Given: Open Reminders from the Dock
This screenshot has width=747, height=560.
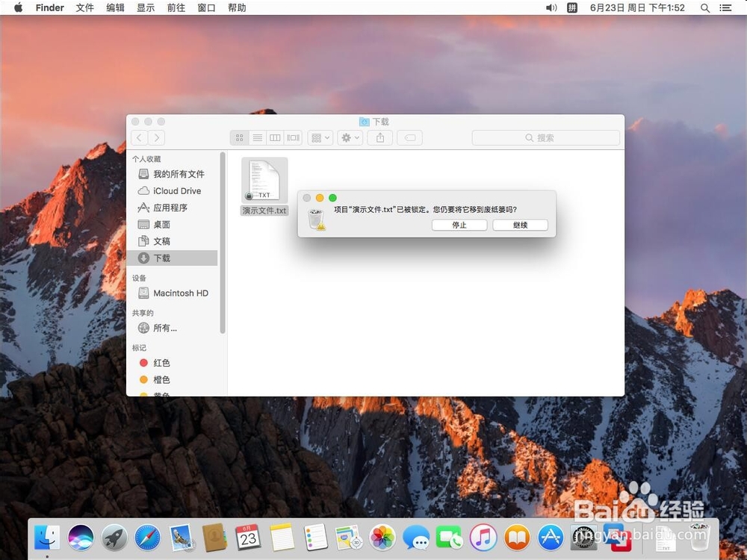Looking at the screenshot, I should click(x=315, y=537).
